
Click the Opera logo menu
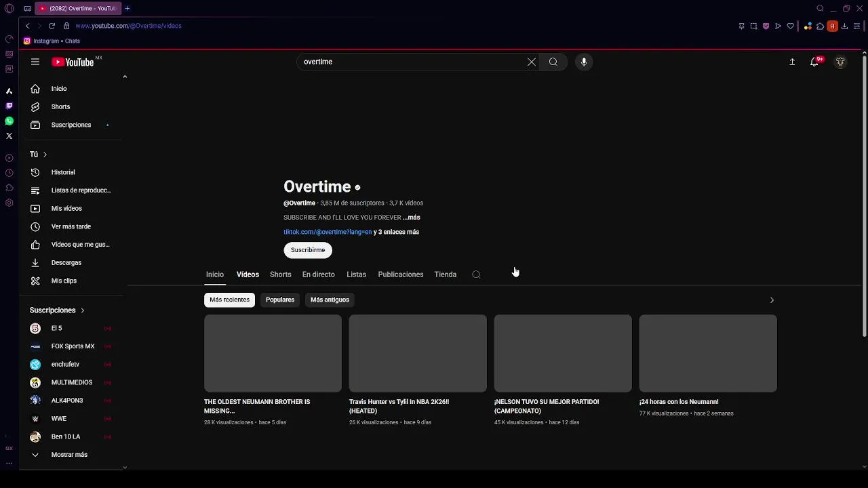(x=9, y=8)
